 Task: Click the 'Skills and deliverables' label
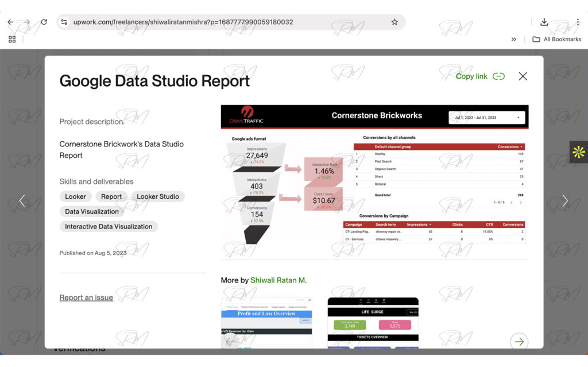pos(96,181)
